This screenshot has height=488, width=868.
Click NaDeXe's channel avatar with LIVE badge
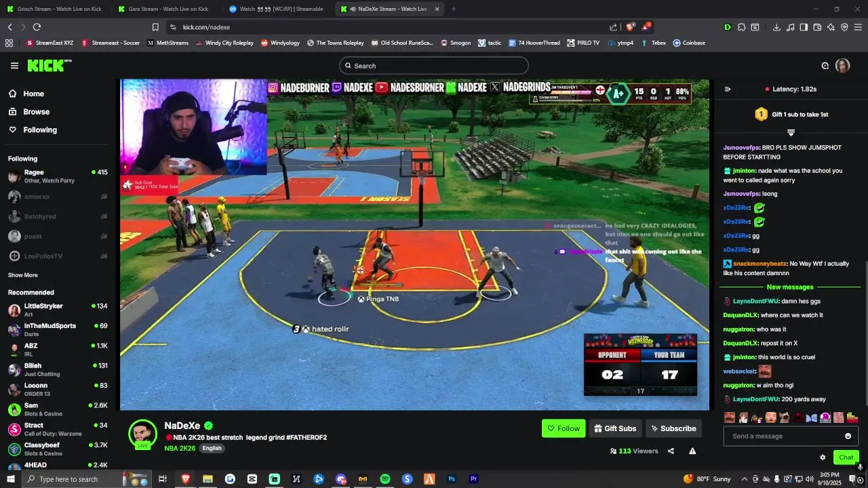point(143,434)
